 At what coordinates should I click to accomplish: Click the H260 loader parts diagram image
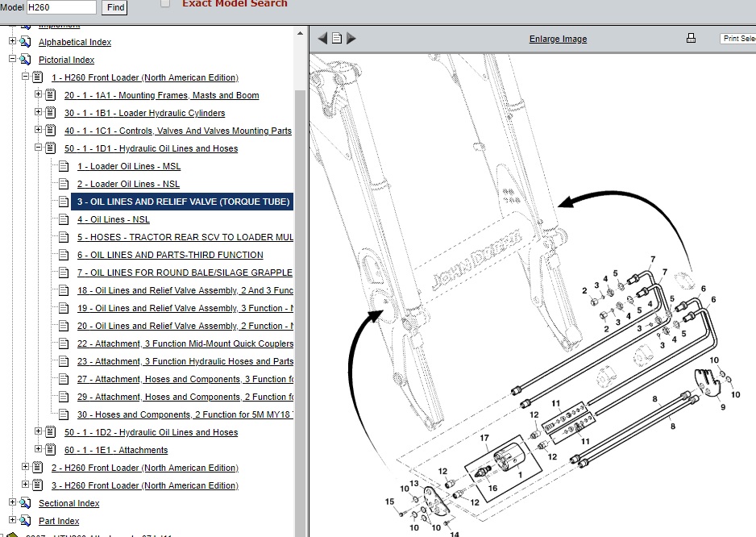point(532,295)
